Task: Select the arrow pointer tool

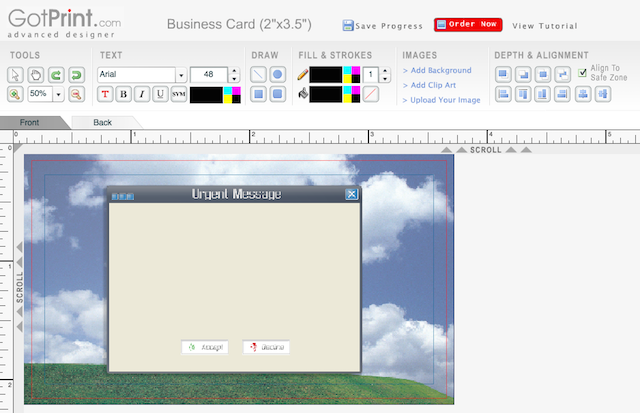Action: [16, 75]
